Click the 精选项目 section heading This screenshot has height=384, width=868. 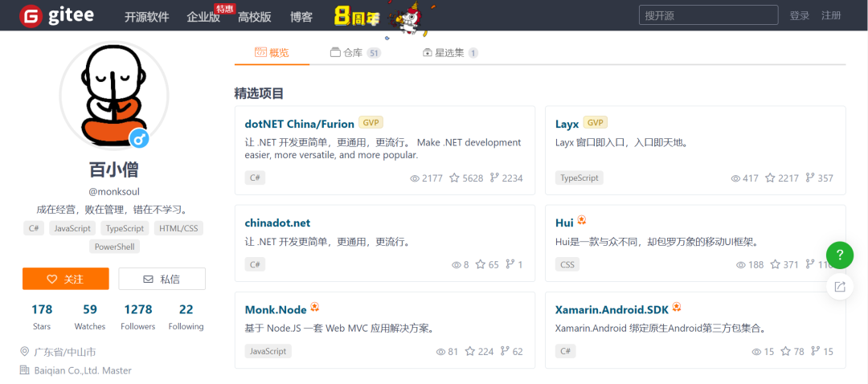(259, 93)
